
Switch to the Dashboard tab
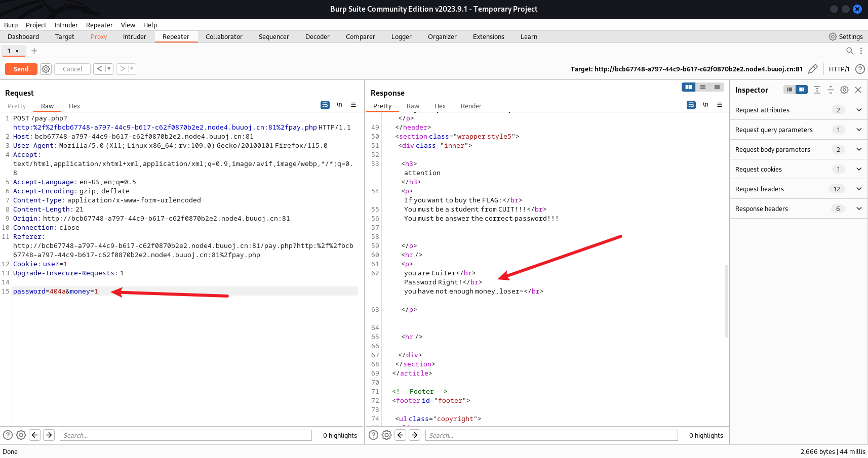[x=23, y=36]
